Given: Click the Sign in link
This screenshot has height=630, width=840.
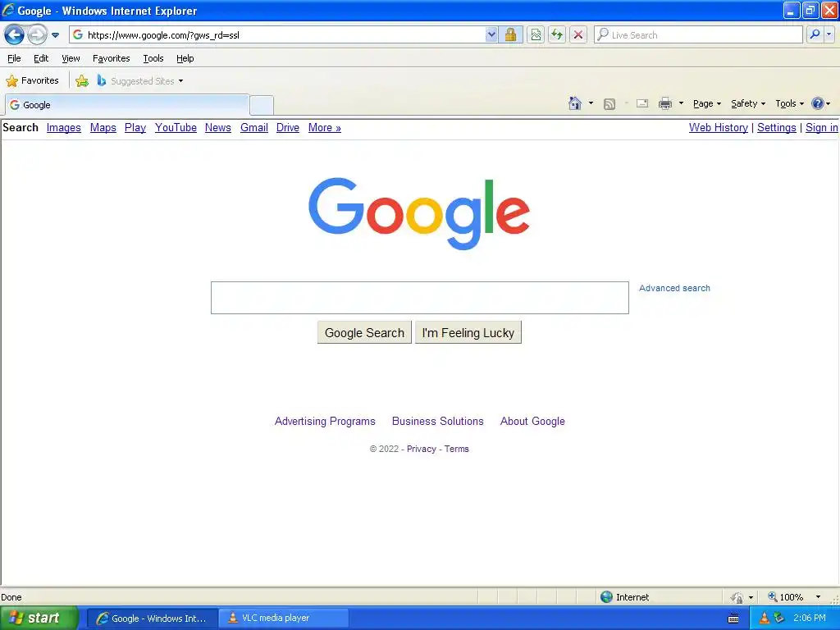Looking at the screenshot, I should coord(821,128).
